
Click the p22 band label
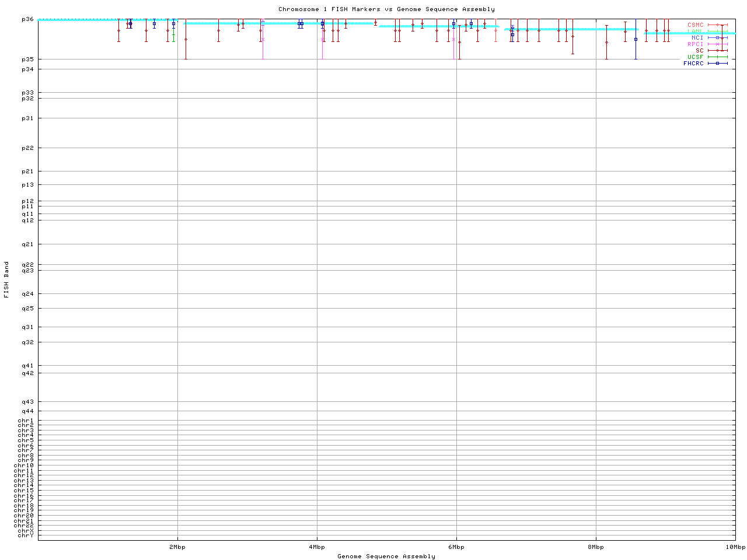28,148
